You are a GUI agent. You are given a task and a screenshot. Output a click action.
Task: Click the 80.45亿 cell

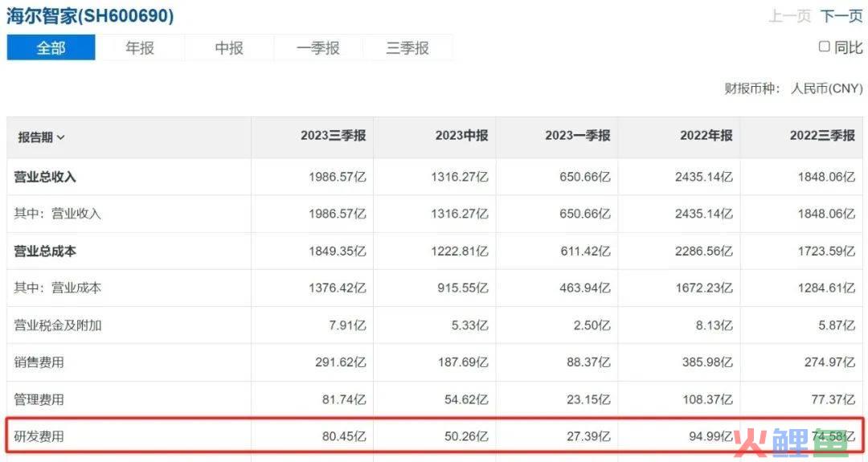pos(344,436)
